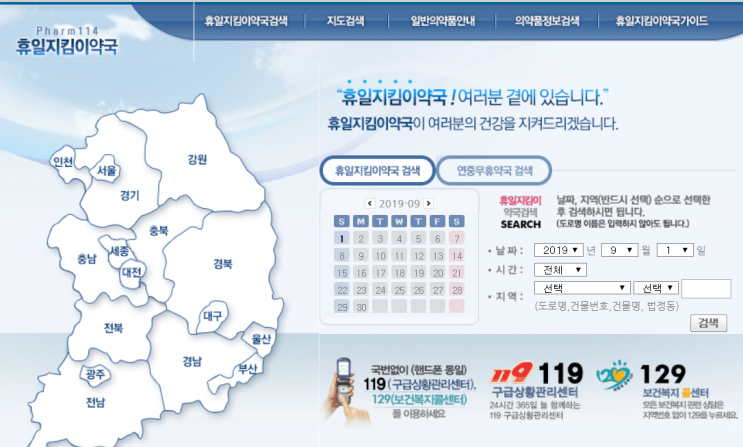743x447 pixels.
Task: Select 경남 region on the map
Action: click(192, 362)
